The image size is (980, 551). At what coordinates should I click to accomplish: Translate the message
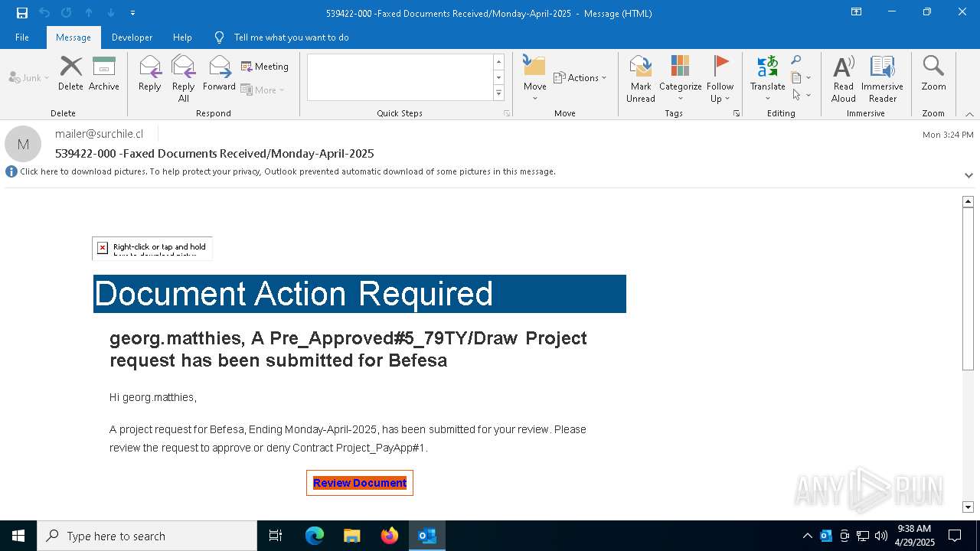(x=768, y=79)
